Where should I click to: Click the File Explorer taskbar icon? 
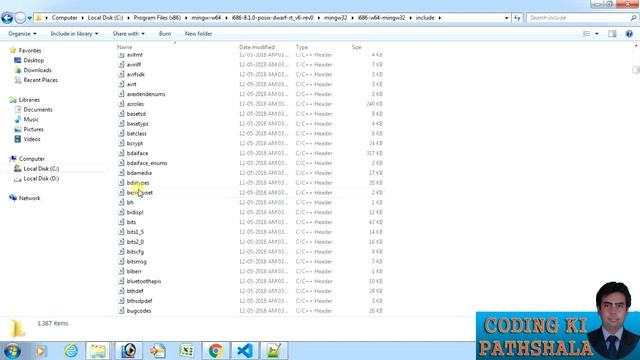(98, 351)
